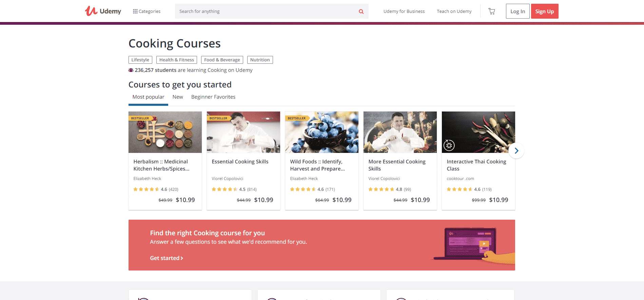Click Essential Cooking Skills title
Viewport: 644px width, 300px height.
coord(240,162)
